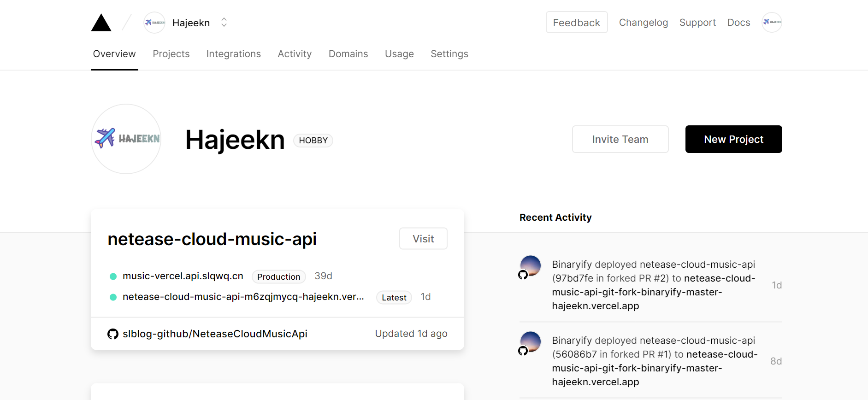The image size is (868, 400).
Task: Click the green Production status dot
Action: 113,276
